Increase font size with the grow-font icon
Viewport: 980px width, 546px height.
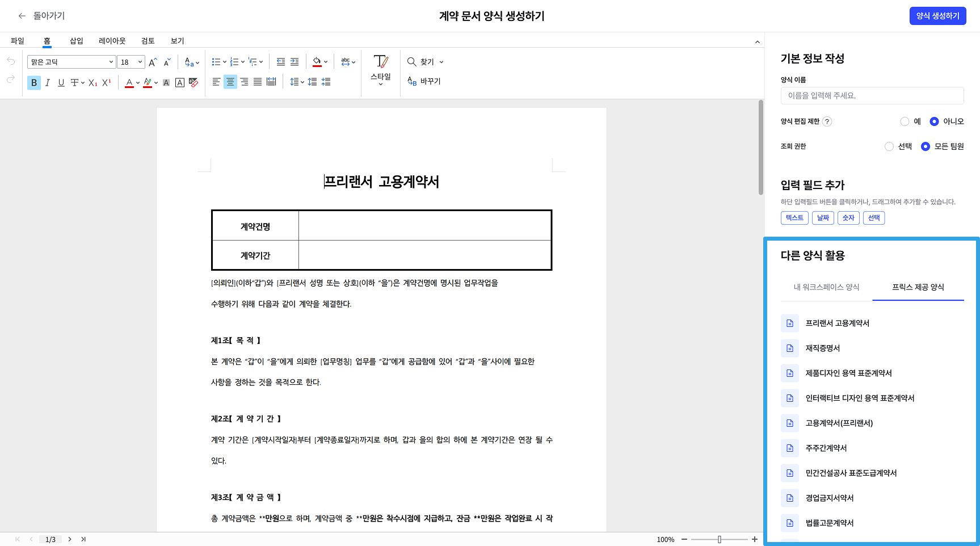click(x=153, y=62)
